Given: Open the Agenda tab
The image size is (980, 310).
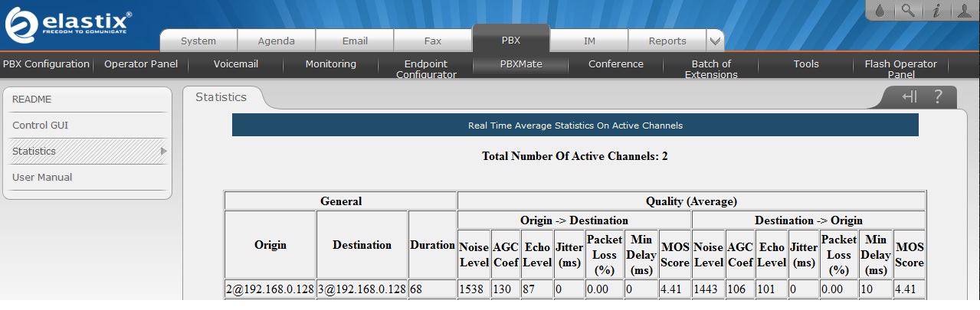Looking at the screenshot, I should (x=277, y=41).
